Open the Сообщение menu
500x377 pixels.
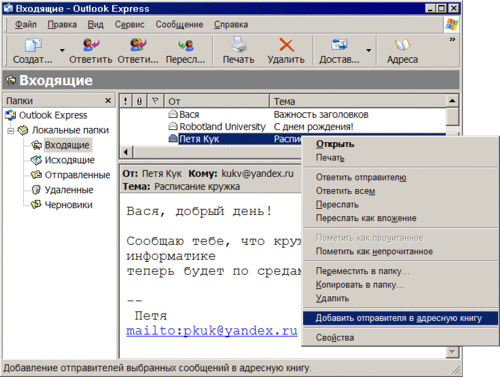(179, 24)
